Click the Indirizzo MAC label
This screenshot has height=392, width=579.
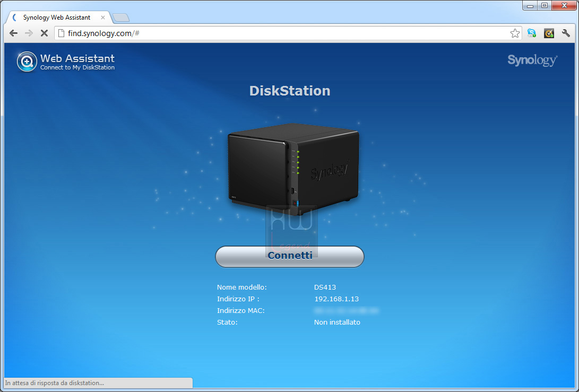tap(241, 311)
